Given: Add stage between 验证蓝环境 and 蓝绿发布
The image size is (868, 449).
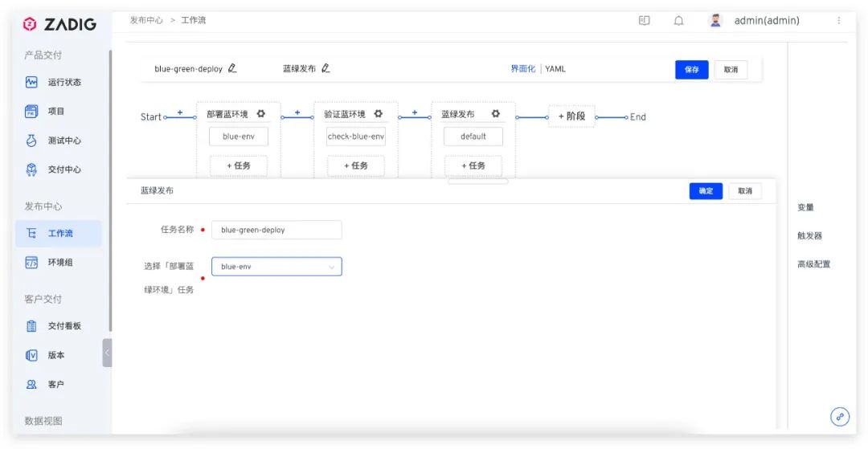Looking at the screenshot, I should [415, 112].
